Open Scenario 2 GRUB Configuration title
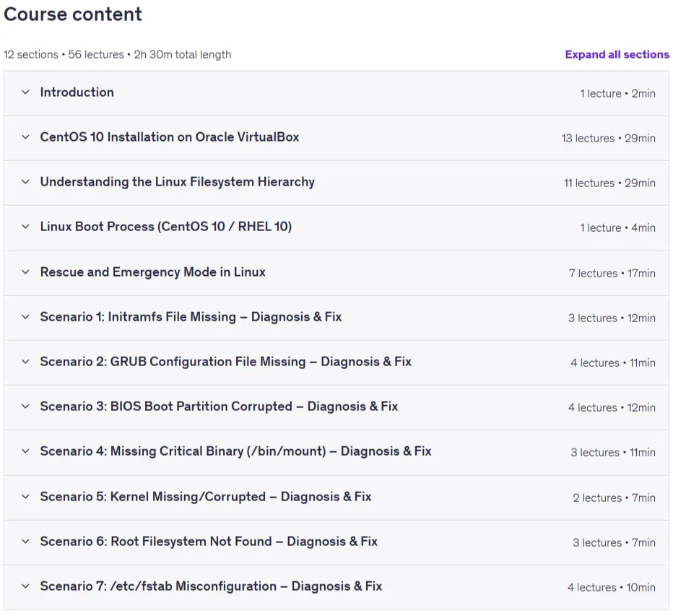This screenshot has height=616, width=673. (226, 362)
